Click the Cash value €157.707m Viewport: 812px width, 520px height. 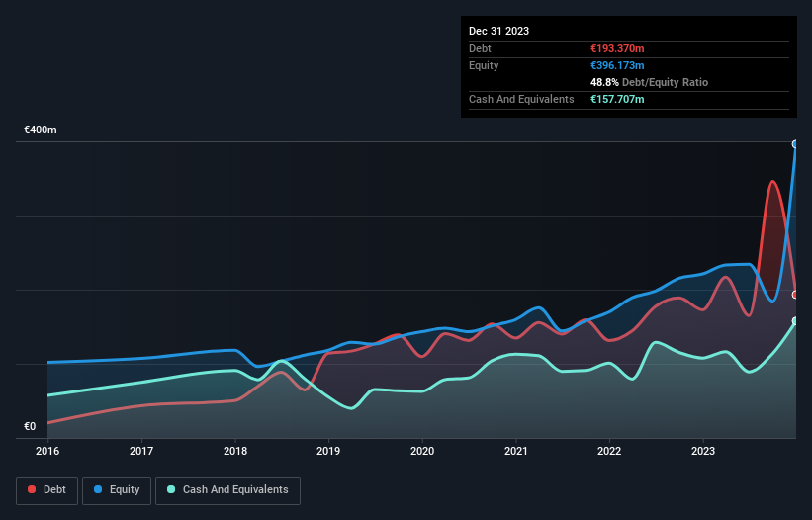pyautogui.click(x=617, y=99)
